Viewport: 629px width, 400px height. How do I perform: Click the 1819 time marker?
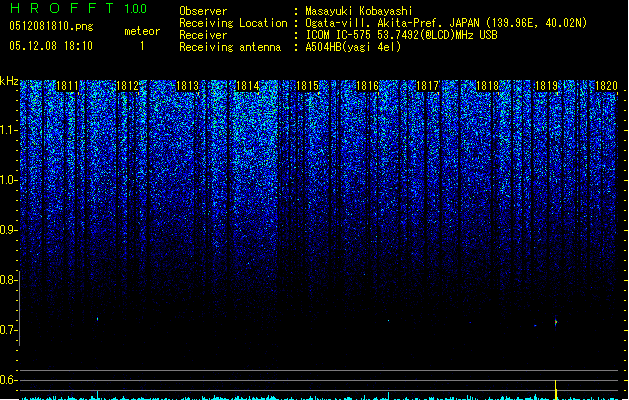click(547, 86)
